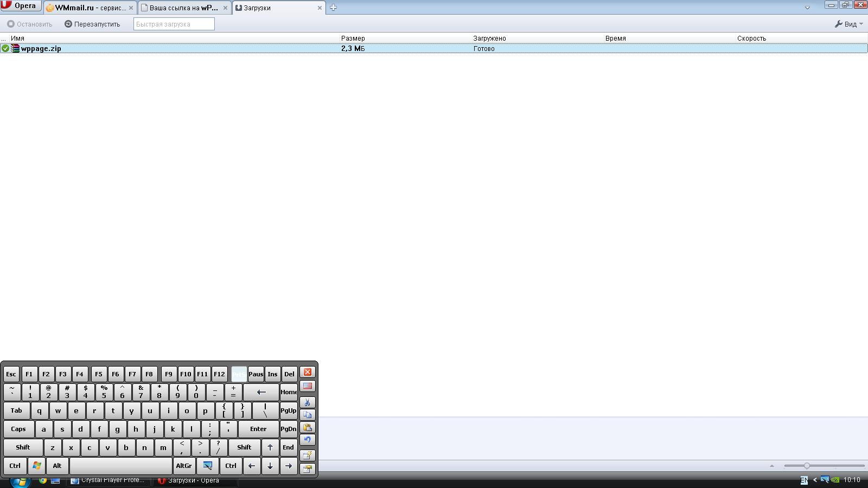Click the 2,3 МБ size cell
Image resolution: width=868 pixels, height=488 pixels.
353,48
